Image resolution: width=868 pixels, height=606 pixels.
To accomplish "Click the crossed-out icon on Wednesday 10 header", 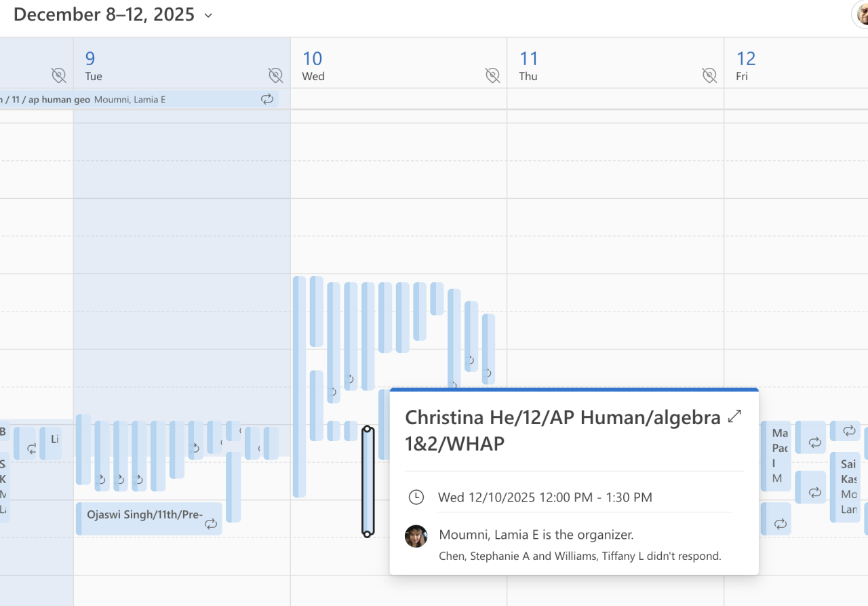I will (x=492, y=75).
